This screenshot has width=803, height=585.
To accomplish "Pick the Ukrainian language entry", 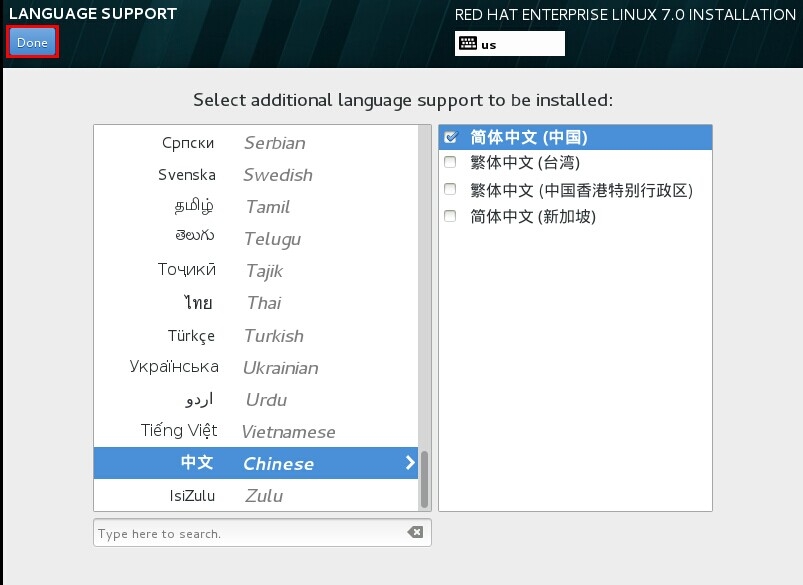I will point(256,367).
